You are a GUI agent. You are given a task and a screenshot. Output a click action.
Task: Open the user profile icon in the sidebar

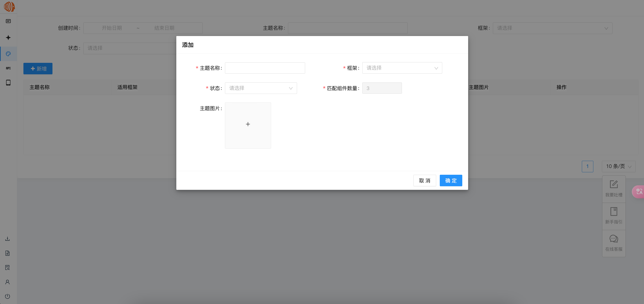[x=7, y=282]
